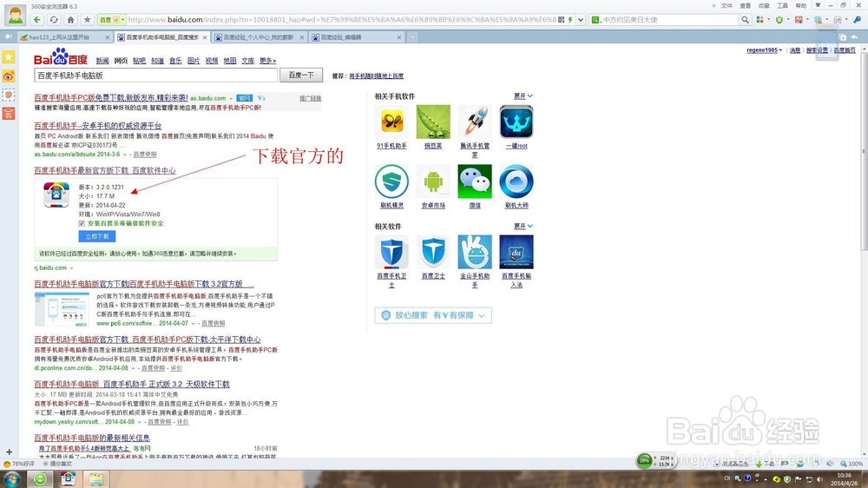The width and height of the screenshot is (868, 488).
Task: Expand the 相关软件 list with 展开
Action: point(523,227)
